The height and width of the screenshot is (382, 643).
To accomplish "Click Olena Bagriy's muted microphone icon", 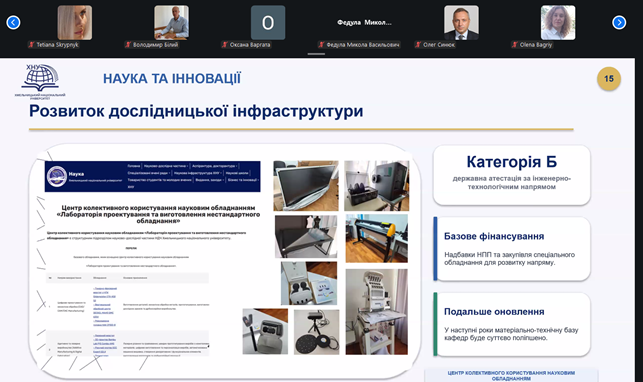I will tap(515, 45).
